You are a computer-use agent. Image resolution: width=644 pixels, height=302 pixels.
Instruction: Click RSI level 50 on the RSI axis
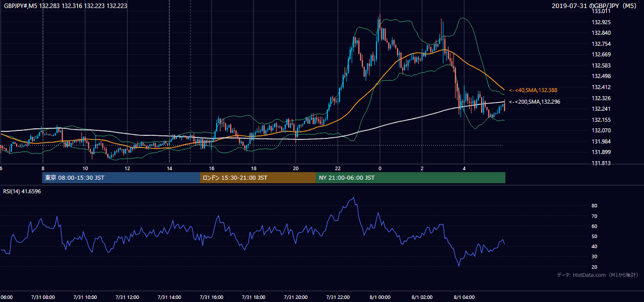pos(595,236)
